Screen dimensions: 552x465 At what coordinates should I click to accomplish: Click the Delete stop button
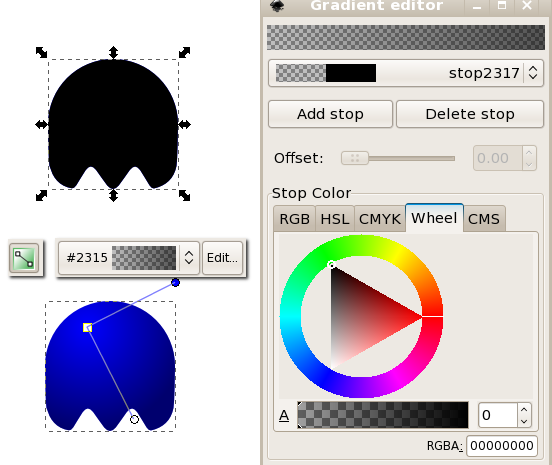coord(470,114)
